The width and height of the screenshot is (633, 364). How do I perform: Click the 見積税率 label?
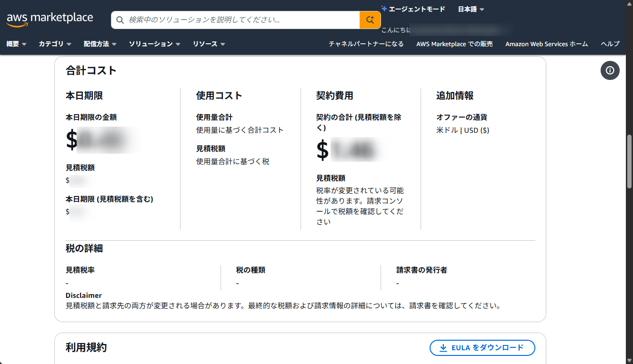80,270
